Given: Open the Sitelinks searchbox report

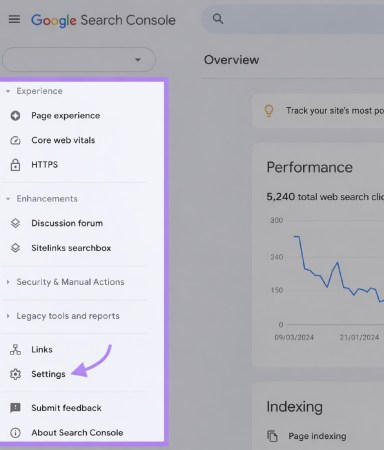Looking at the screenshot, I should pyautogui.click(x=71, y=248).
